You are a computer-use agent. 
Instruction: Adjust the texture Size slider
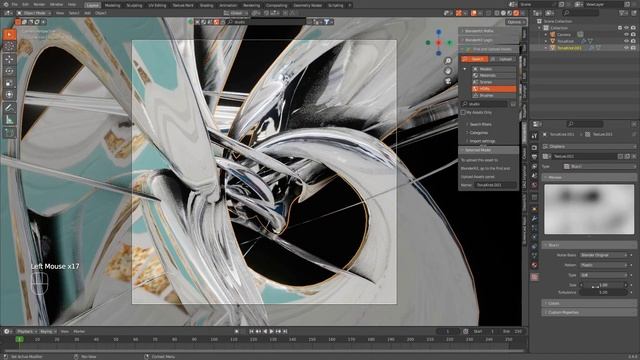(x=604, y=285)
